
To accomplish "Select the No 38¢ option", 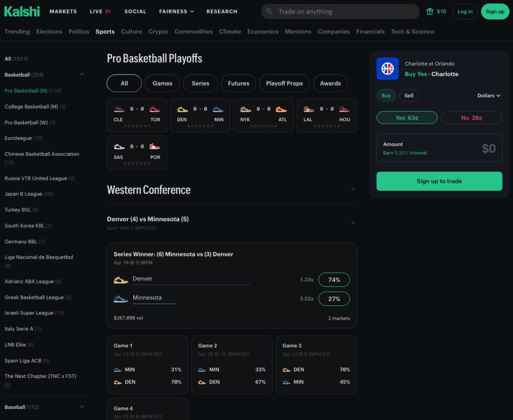I will coord(471,118).
